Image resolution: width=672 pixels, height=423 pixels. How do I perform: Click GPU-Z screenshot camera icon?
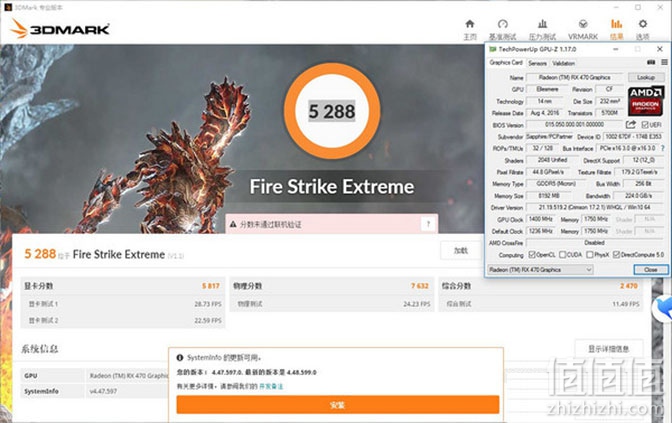point(651,63)
